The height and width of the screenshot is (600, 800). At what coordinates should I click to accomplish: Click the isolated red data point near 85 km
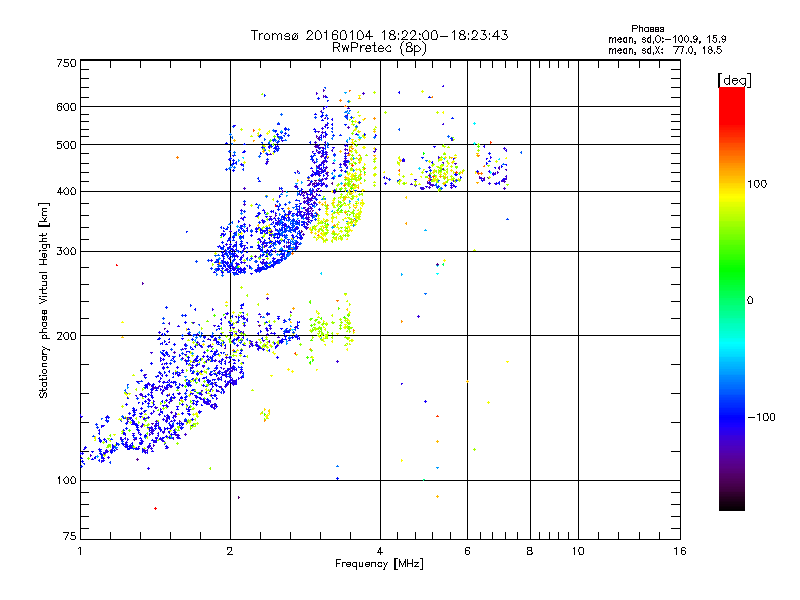156,508
